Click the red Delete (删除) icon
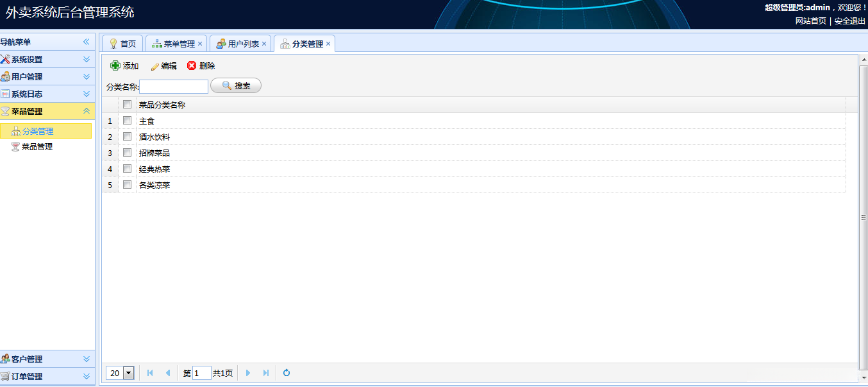The image size is (868, 387). pos(192,65)
